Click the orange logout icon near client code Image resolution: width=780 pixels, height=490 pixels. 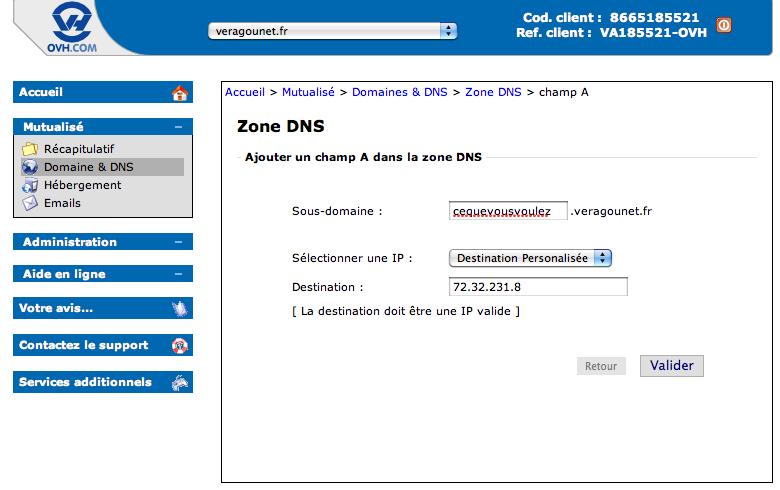tap(723, 25)
